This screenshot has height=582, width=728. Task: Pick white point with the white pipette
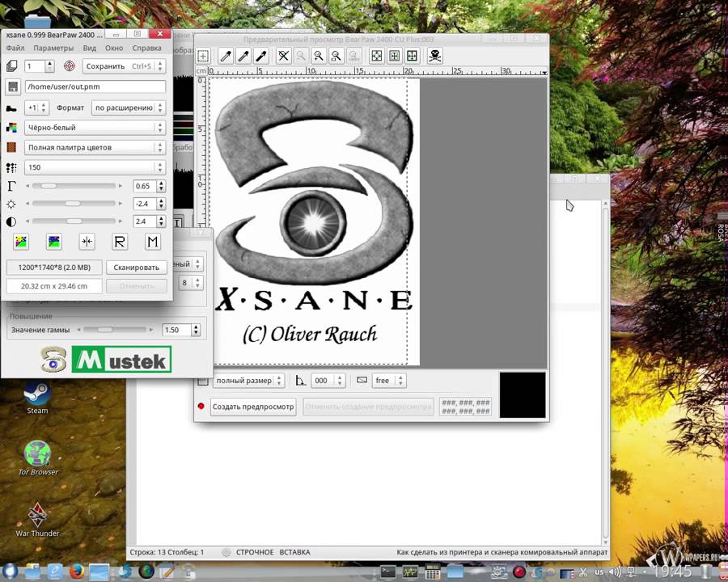tap(226, 56)
